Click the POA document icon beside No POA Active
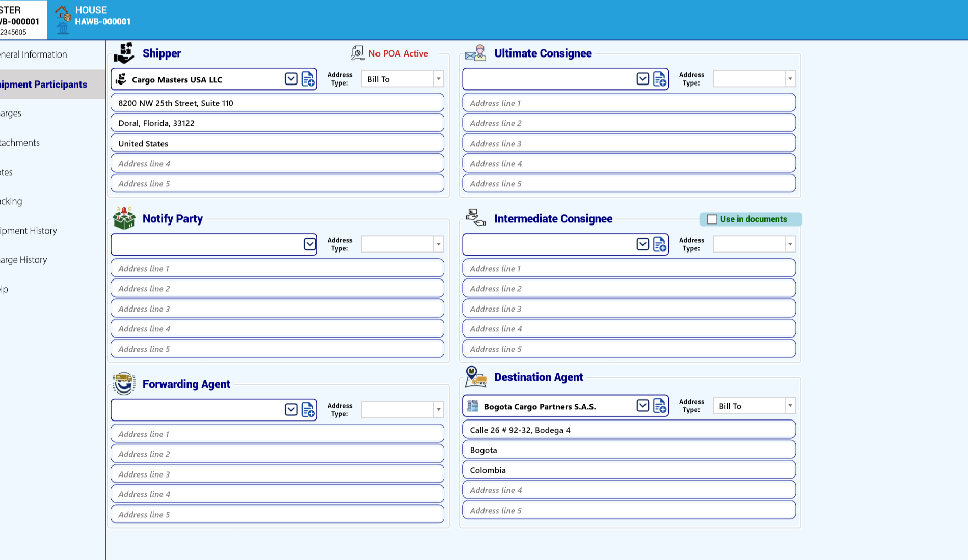Image resolution: width=968 pixels, height=560 pixels. pyautogui.click(x=357, y=53)
